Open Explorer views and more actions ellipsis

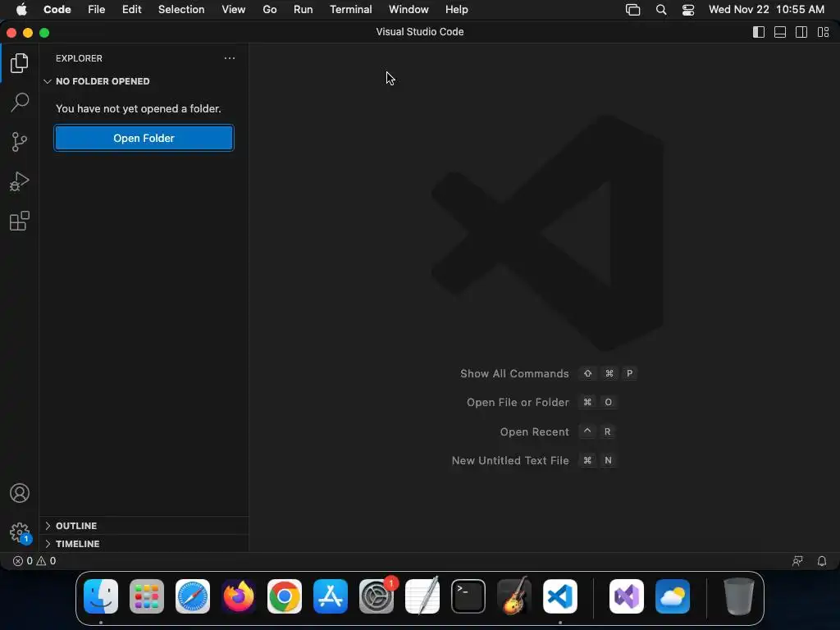pyautogui.click(x=230, y=58)
